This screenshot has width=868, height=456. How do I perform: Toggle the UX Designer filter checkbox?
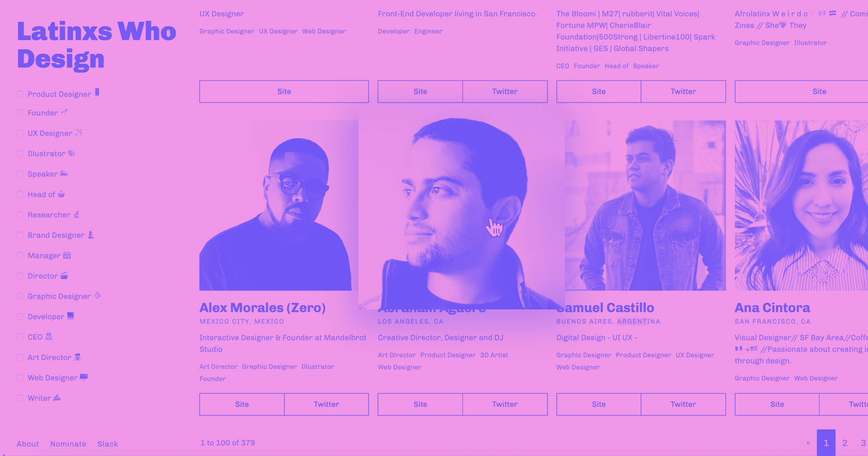tap(21, 134)
